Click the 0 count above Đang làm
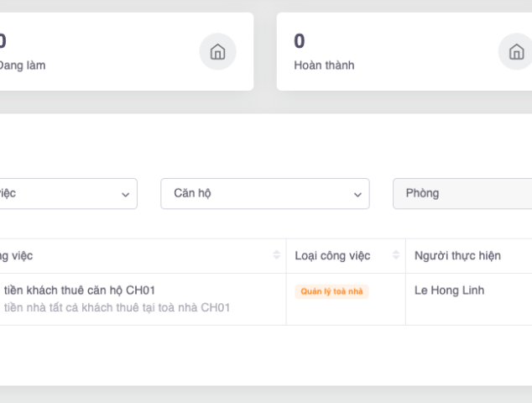Screen dimensions: 532x403 click(3, 40)
